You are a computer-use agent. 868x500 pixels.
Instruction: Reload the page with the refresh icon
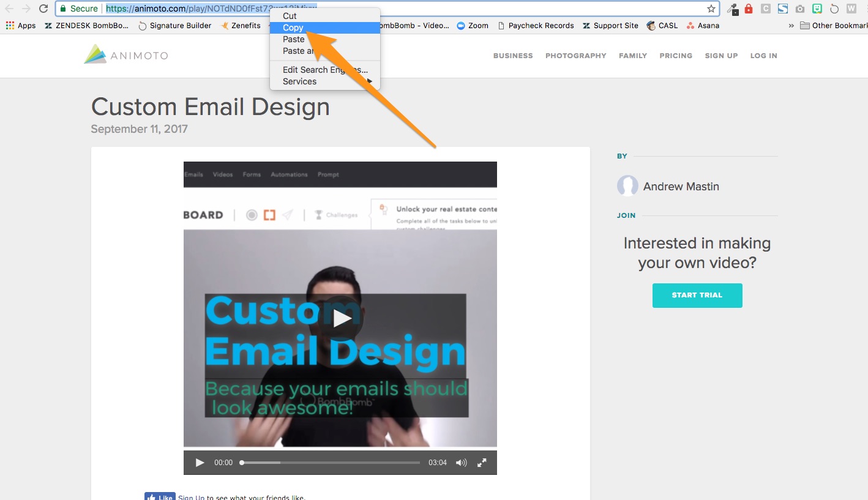(x=43, y=9)
